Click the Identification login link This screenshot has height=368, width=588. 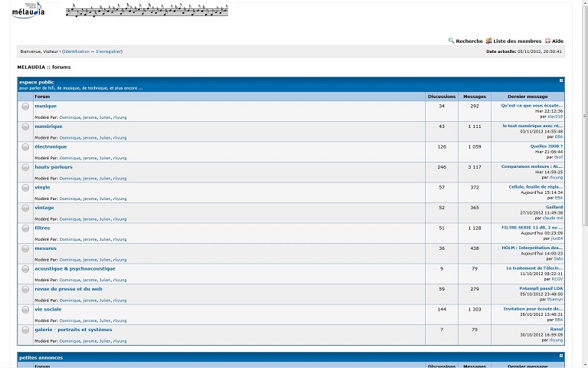tap(77, 51)
